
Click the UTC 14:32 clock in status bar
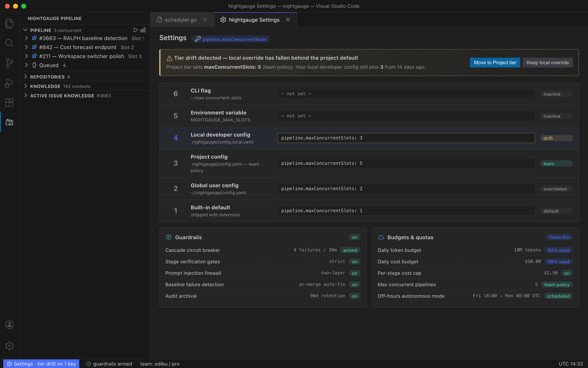click(x=570, y=364)
